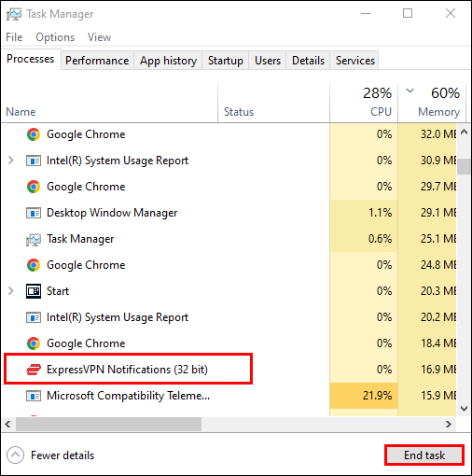Viewport: 472px width, 476px height.
Task: Open the Options menu
Action: pyautogui.click(x=55, y=37)
